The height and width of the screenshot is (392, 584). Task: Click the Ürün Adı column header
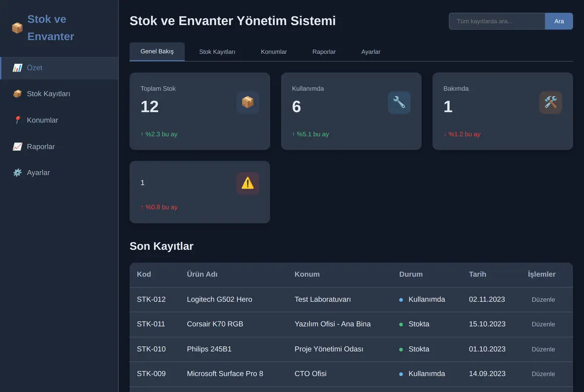click(x=202, y=274)
